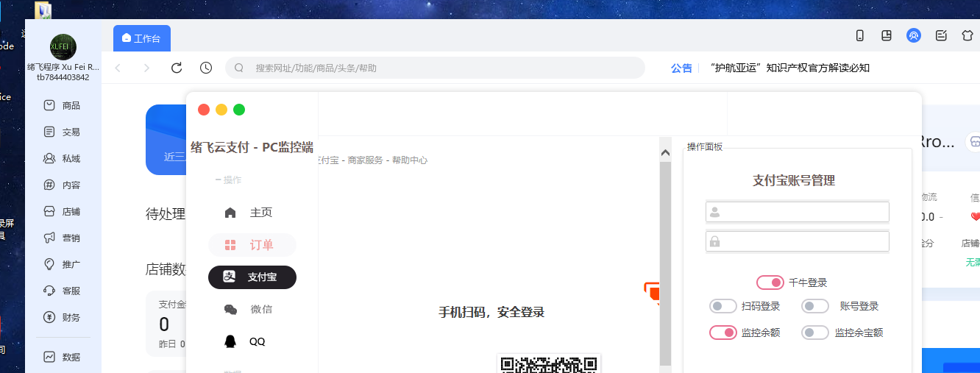Focus the 搜索网址/功能/商品 search box
This screenshot has width=980, height=373.
(435, 68)
